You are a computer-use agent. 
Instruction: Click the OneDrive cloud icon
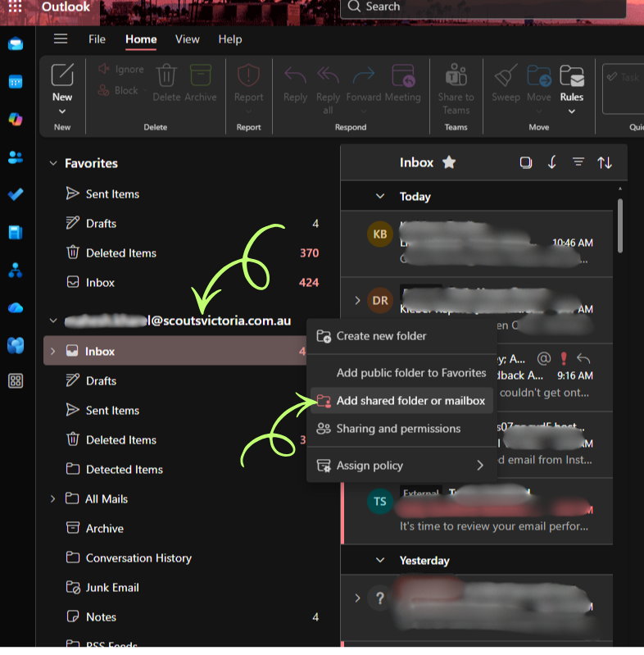16,307
